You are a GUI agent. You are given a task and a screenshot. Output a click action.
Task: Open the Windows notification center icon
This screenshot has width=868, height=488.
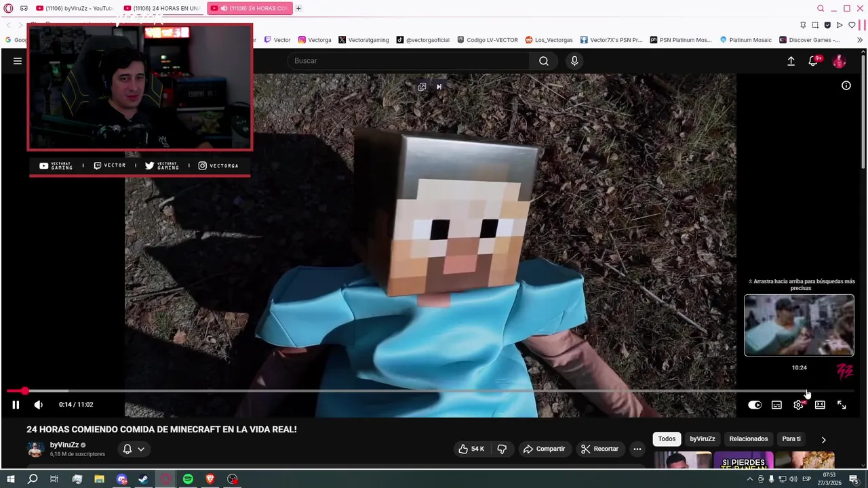854,479
